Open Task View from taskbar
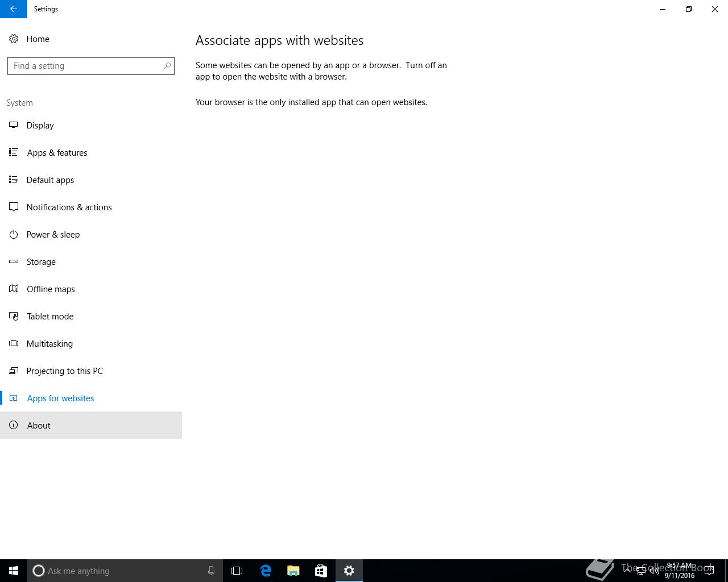728x582 pixels. pyautogui.click(x=237, y=571)
